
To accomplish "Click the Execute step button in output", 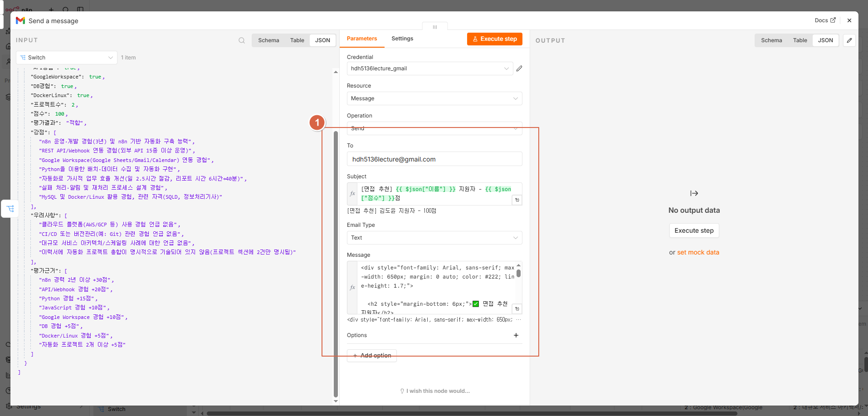I will [x=694, y=230].
